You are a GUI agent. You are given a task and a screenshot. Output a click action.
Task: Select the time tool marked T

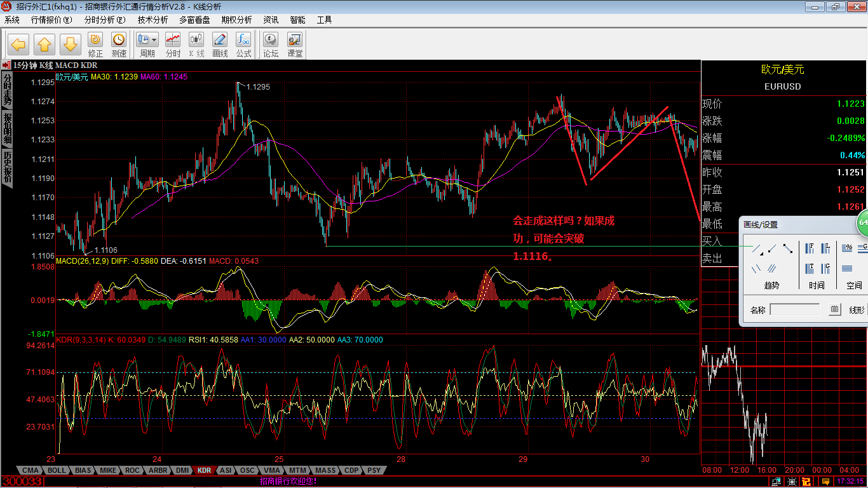(810, 268)
